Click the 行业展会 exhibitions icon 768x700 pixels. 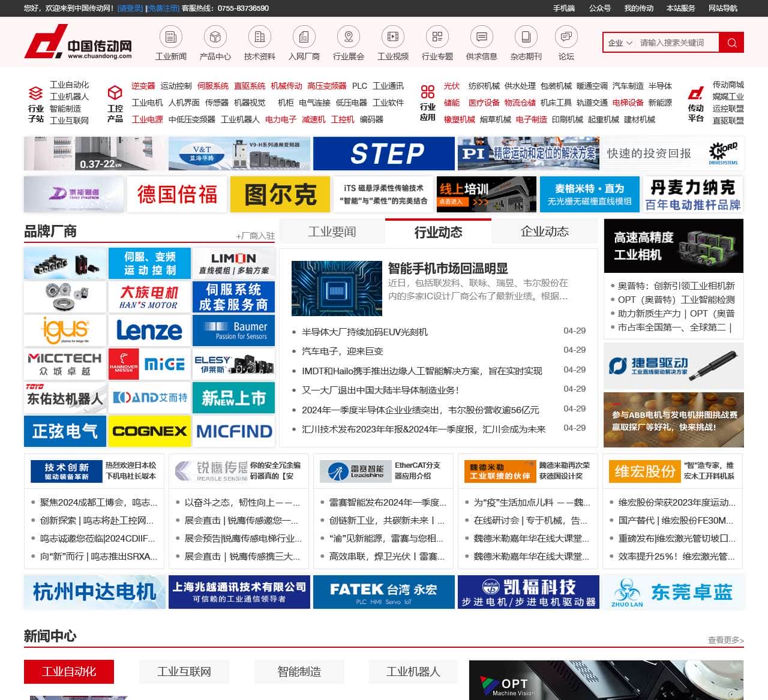[349, 38]
